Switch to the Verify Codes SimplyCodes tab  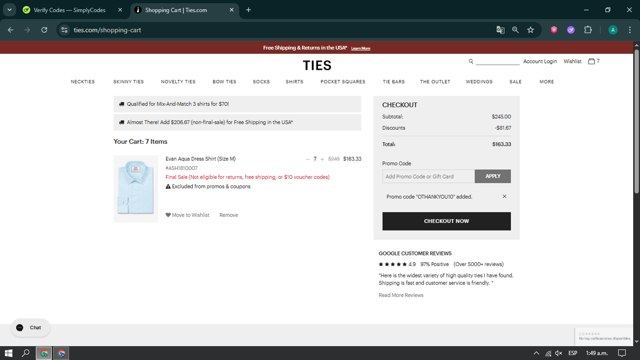click(69, 10)
